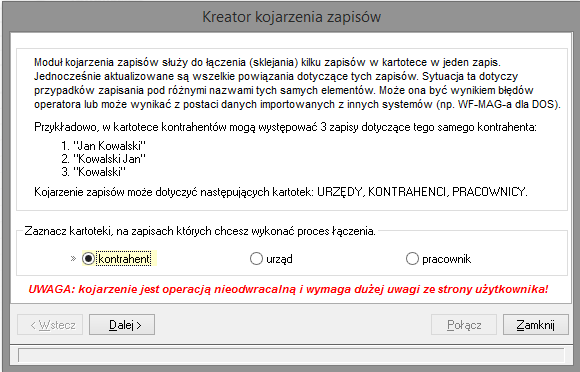Click the sentence starting with Przykładowo

click(x=285, y=127)
